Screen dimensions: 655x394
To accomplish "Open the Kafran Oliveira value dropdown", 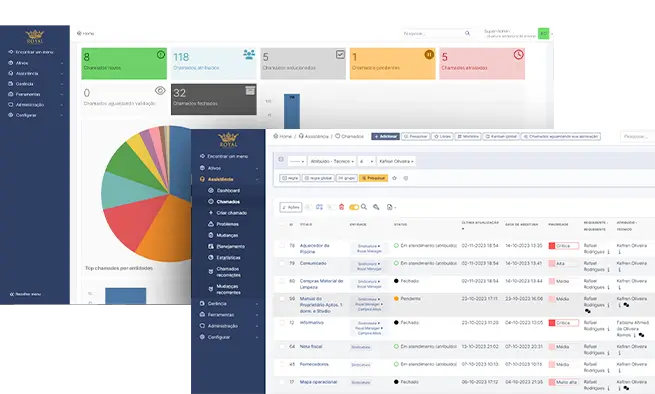I will [x=396, y=161].
